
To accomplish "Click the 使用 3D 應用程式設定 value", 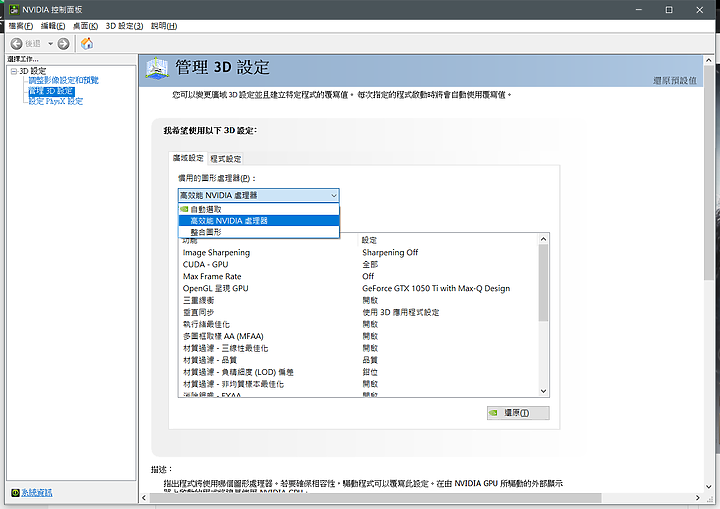I will coord(400,312).
